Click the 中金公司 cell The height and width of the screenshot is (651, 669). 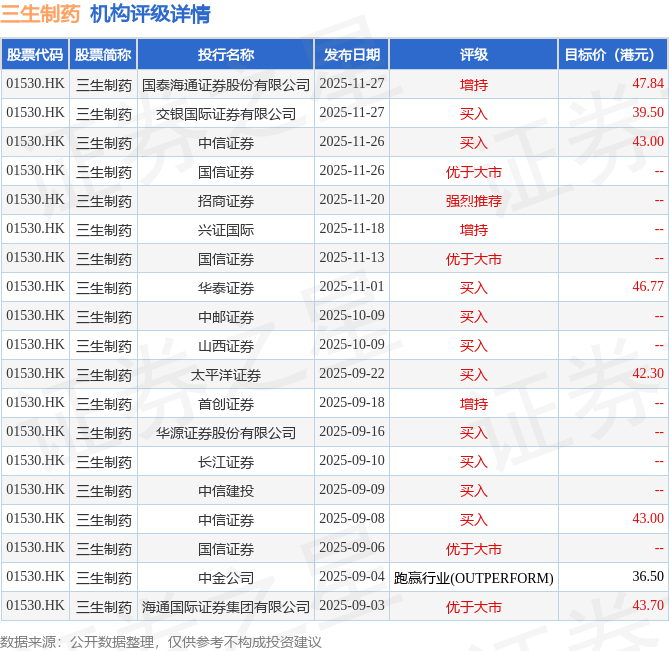226,578
